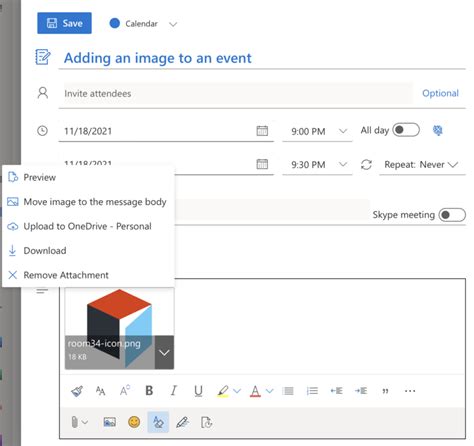Image resolution: width=474 pixels, height=446 pixels.
Task: Click the pen signature icon
Action: click(182, 422)
